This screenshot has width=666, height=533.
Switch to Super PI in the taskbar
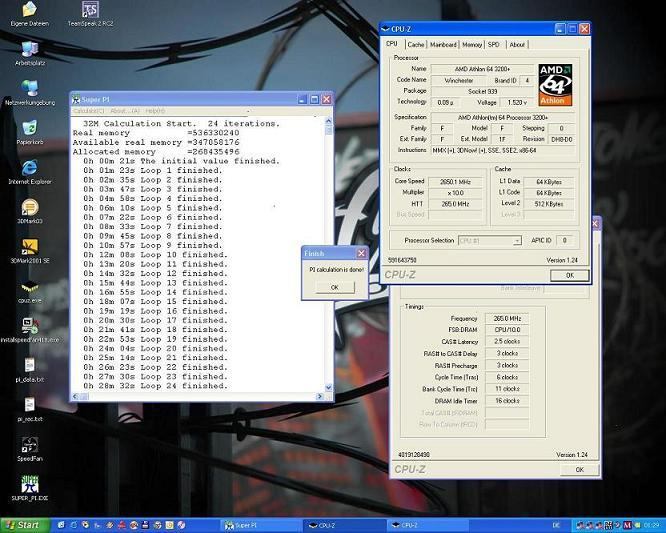[x=259, y=525]
